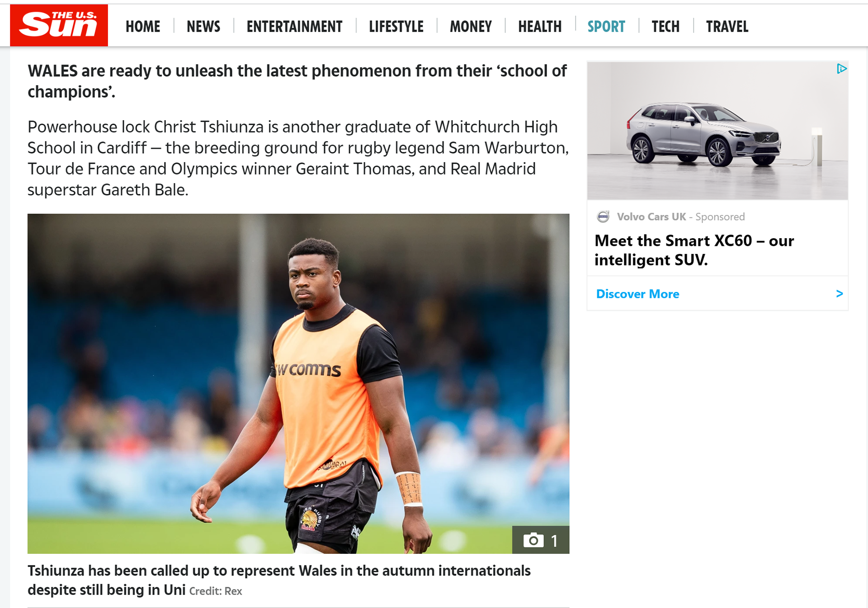
Task: Select the highlighted SPORT tab
Action: (x=606, y=27)
